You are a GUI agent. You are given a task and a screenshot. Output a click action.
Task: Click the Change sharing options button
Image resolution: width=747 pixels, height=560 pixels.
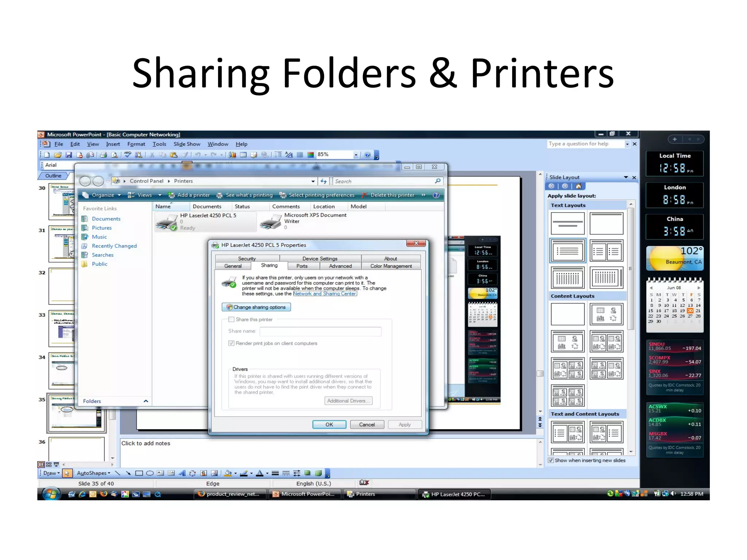point(256,307)
